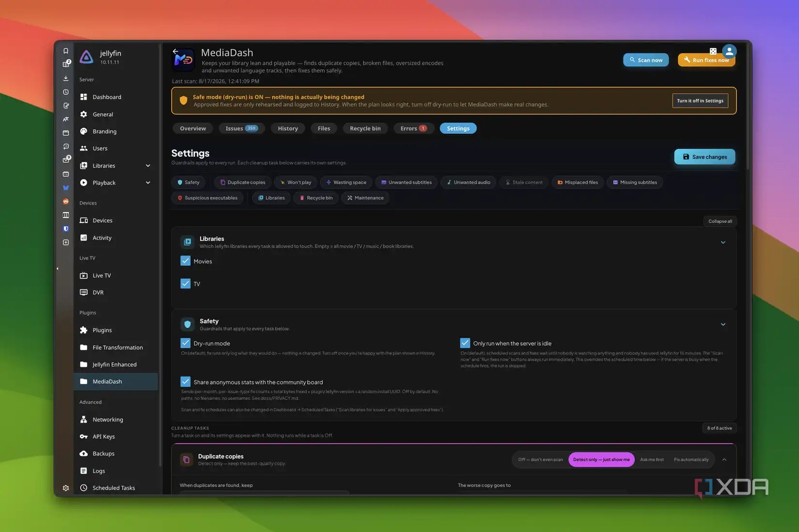Uncheck the TV library checkbox

coord(185,283)
